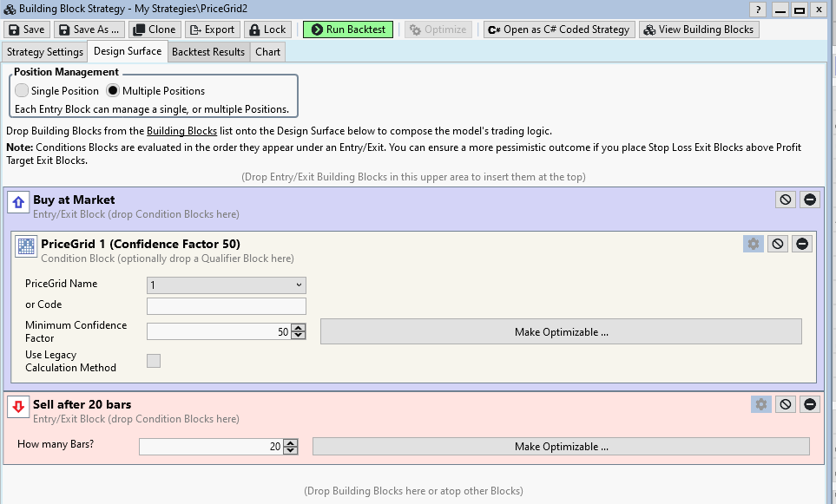This screenshot has height=504, width=836.
Task: Open Sell after 20 bars gear settings
Action: (x=760, y=404)
